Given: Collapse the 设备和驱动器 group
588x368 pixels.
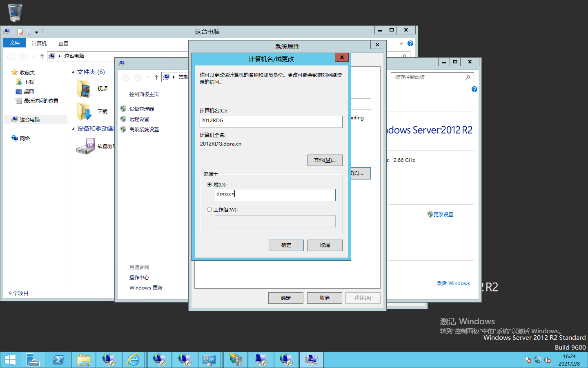Looking at the screenshot, I should [73, 129].
